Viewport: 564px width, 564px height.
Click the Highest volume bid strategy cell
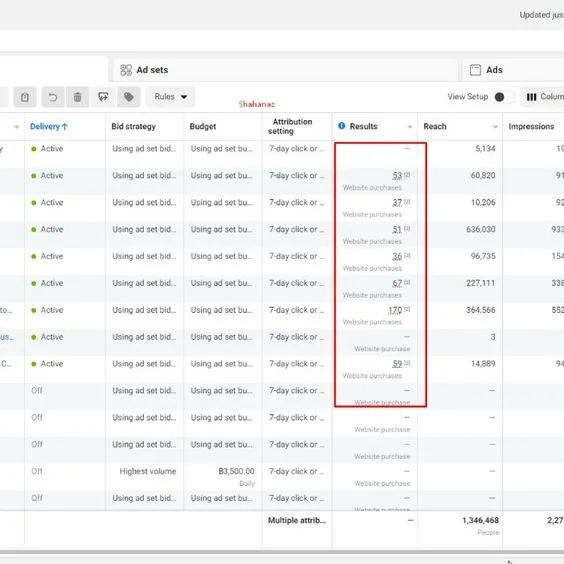tap(148, 471)
